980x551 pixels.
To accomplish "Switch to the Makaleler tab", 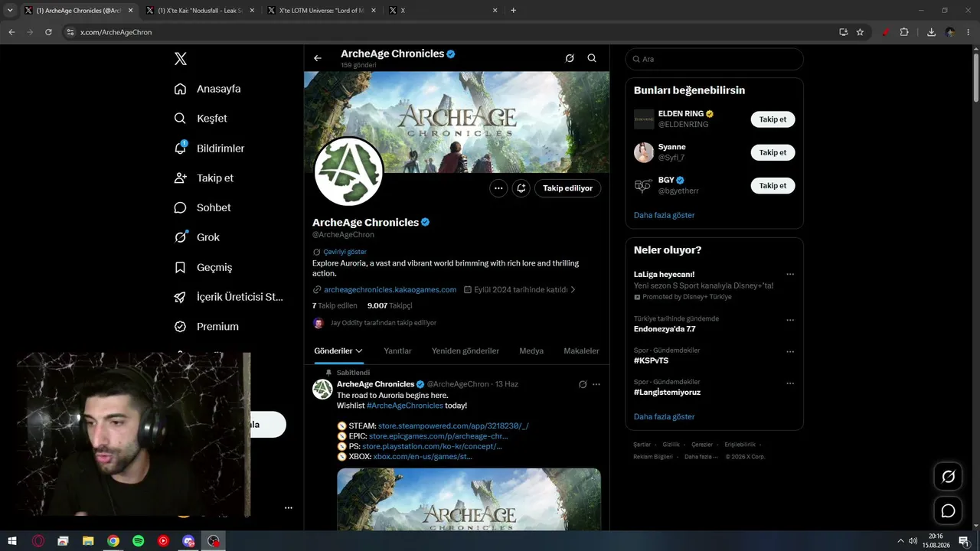I will (x=581, y=351).
